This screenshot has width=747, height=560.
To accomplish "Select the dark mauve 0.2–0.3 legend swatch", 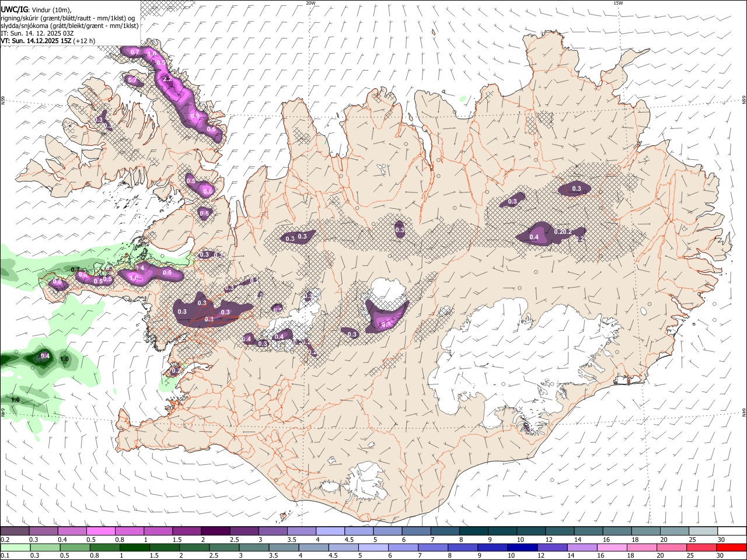I will pos(15,531).
